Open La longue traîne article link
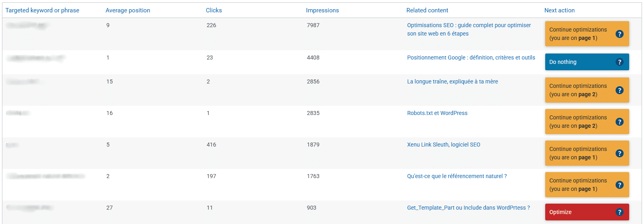Viewport: 644px width, 224px height. 452,81
